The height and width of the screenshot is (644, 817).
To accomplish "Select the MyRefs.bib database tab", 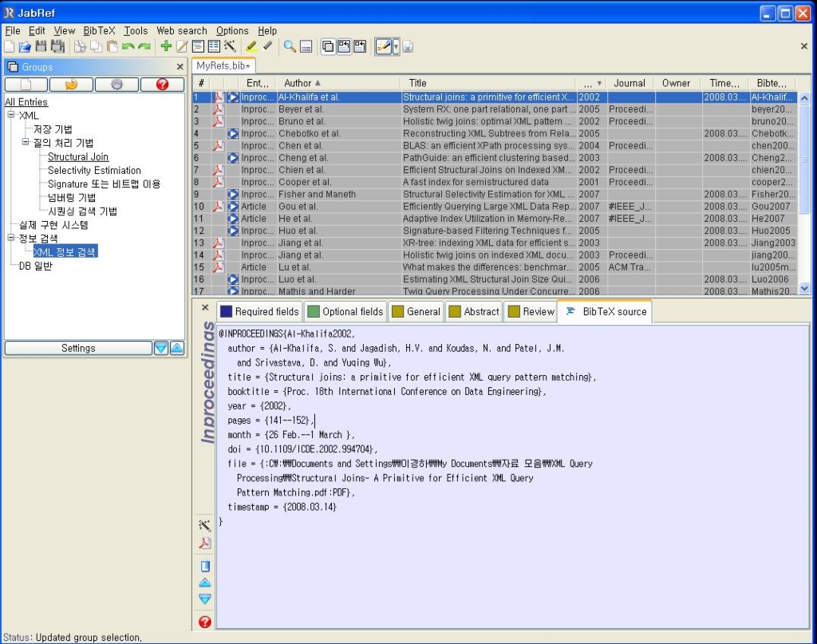I will coord(223,66).
